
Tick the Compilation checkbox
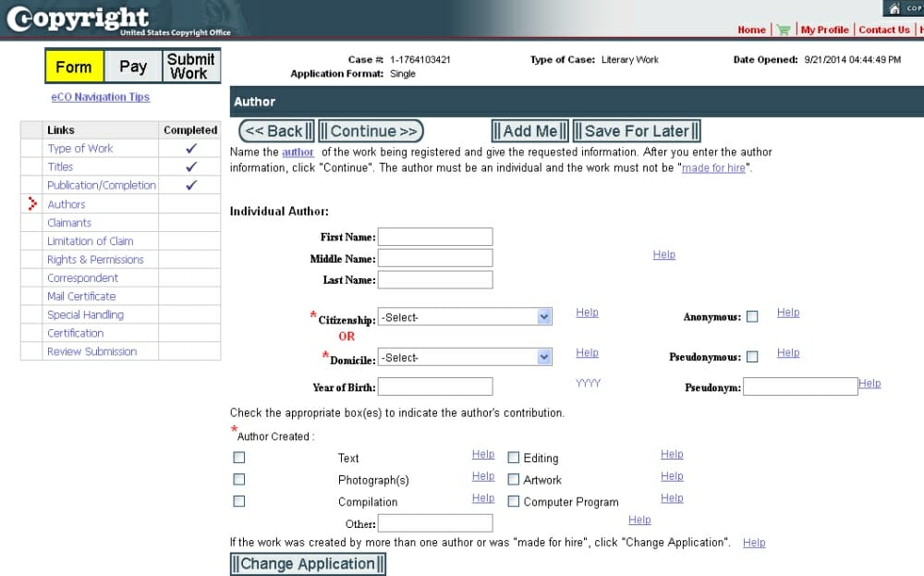pyautogui.click(x=238, y=501)
